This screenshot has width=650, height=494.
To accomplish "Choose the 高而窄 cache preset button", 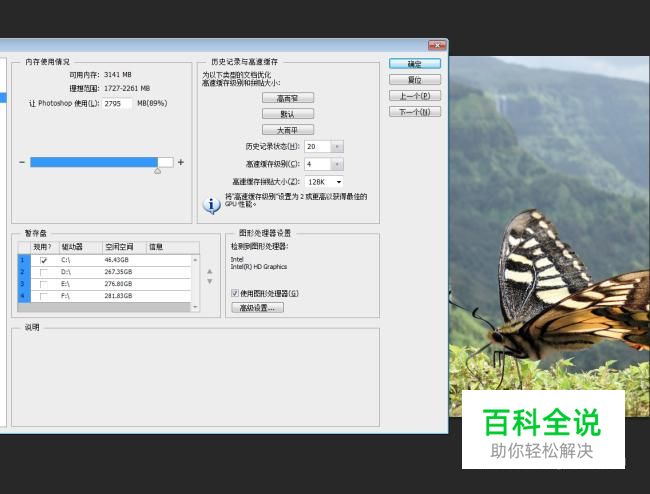I will tap(288, 98).
